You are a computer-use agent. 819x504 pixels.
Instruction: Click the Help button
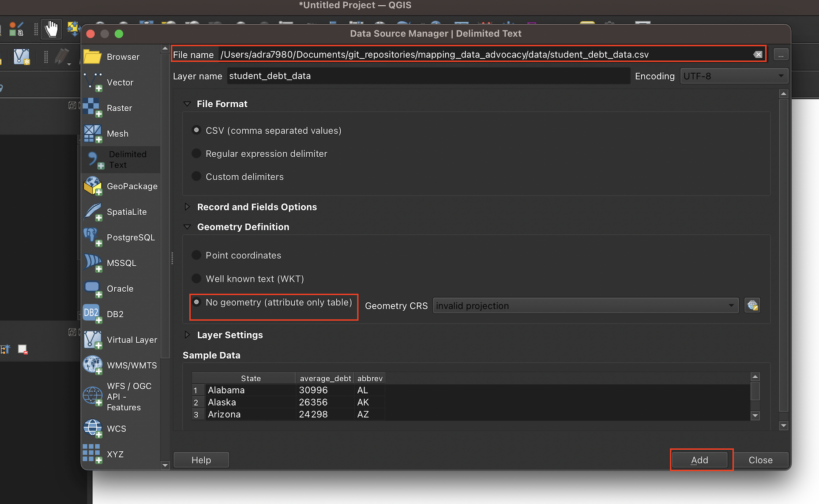pyautogui.click(x=201, y=460)
